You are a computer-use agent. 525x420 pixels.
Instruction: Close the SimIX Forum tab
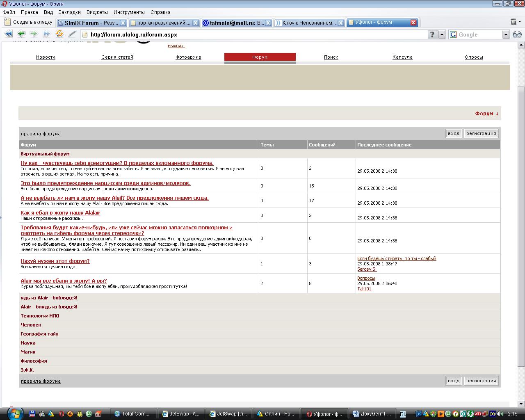click(123, 23)
